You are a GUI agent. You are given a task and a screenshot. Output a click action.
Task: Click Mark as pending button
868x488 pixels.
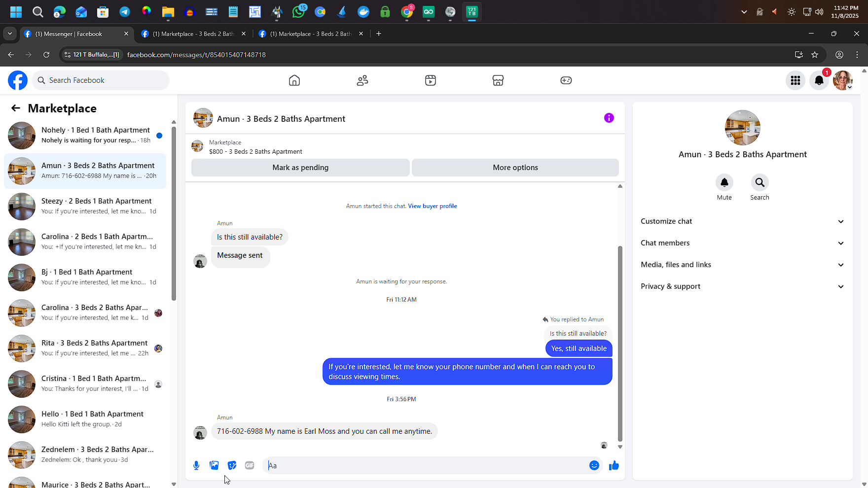[300, 168]
